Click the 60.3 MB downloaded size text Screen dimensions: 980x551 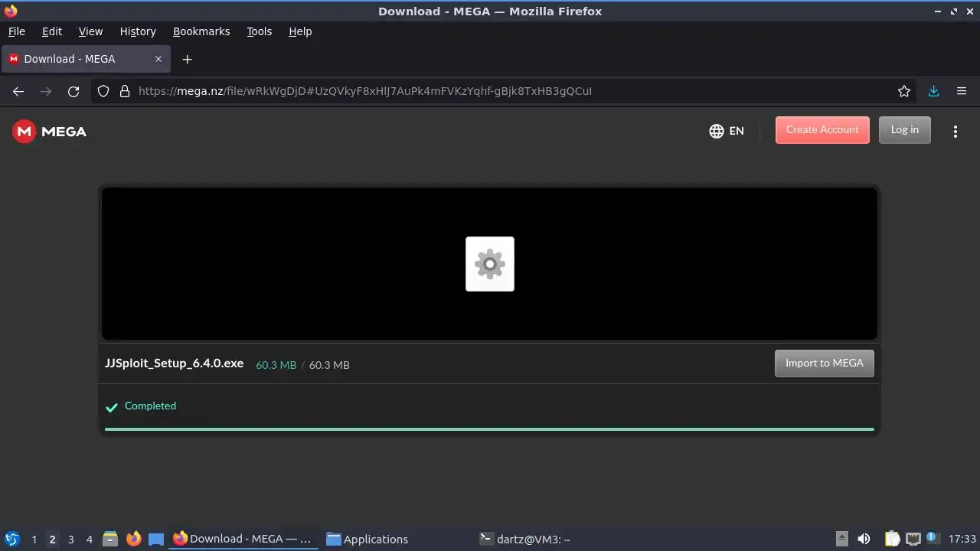point(276,365)
